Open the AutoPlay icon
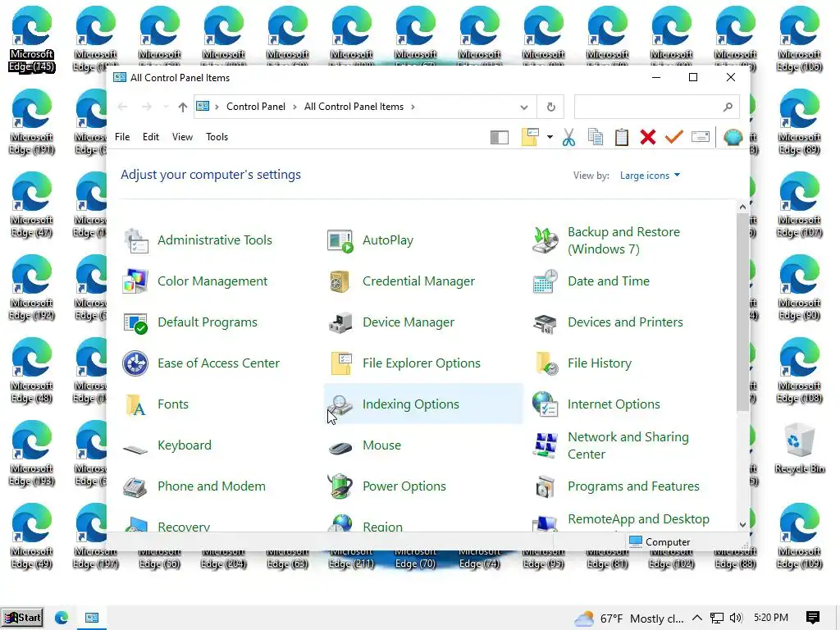The image size is (840, 630). coord(340,240)
